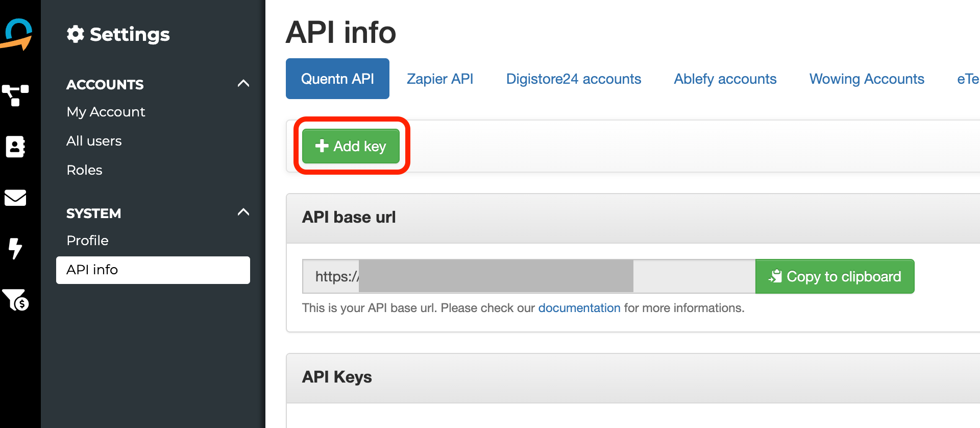Screen dimensions: 980x428
Task: Collapse the SYSTEM section chevron
Action: (x=243, y=212)
